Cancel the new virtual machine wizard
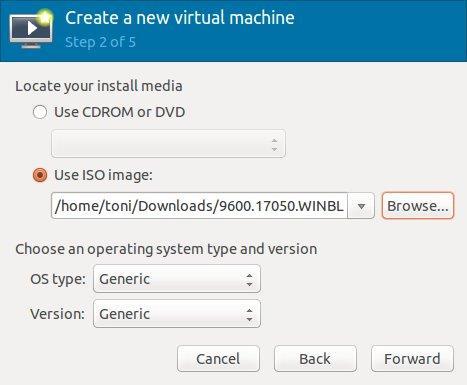The height and width of the screenshot is (385, 467). pos(218,359)
